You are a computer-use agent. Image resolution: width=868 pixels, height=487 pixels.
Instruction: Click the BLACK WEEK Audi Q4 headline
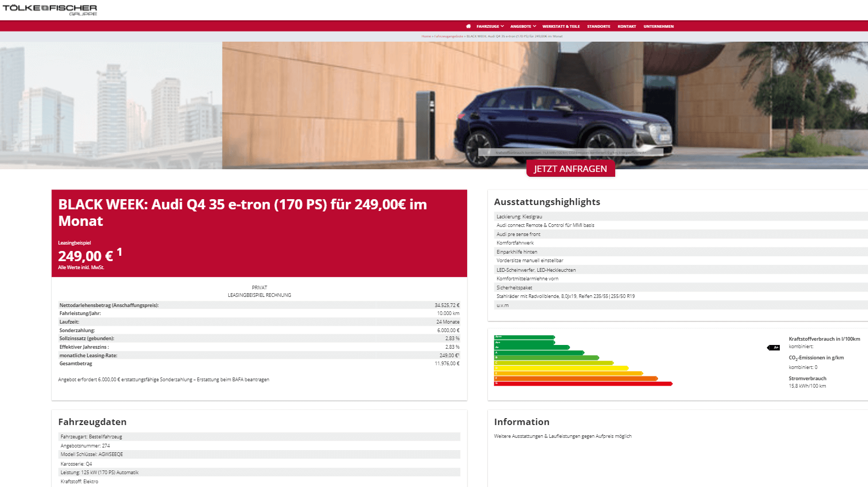pyautogui.click(x=243, y=213)
